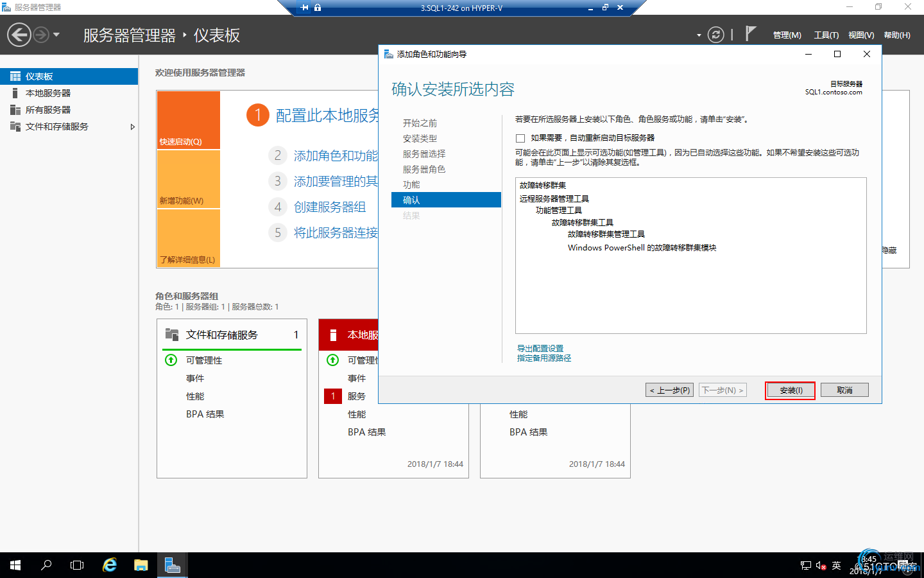
Task: Click the 了解详细信息(L) tile
Action: click(x=189, y=238)
